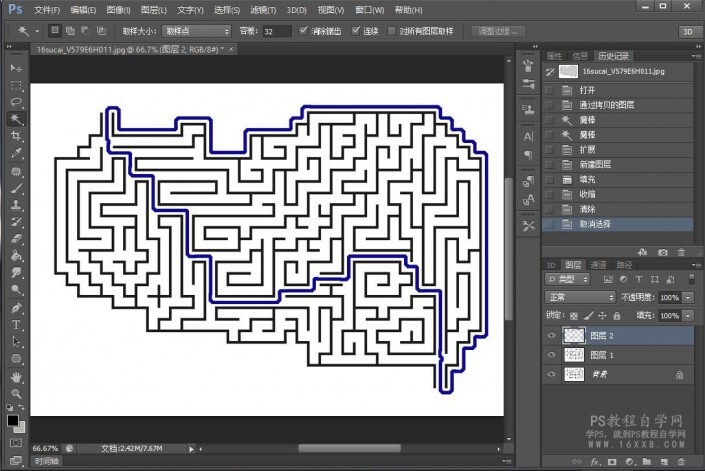Click the foreground color swatch

13,420
